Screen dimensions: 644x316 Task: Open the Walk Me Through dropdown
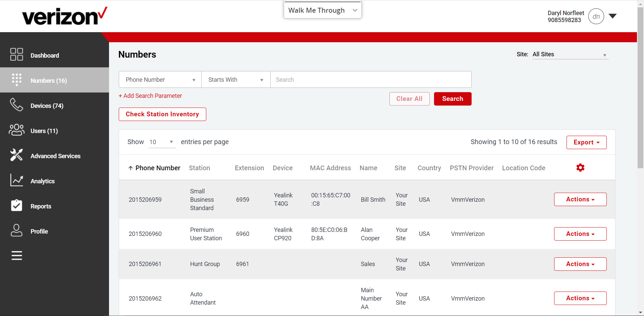pyautogui.click(x=322, y=10)
